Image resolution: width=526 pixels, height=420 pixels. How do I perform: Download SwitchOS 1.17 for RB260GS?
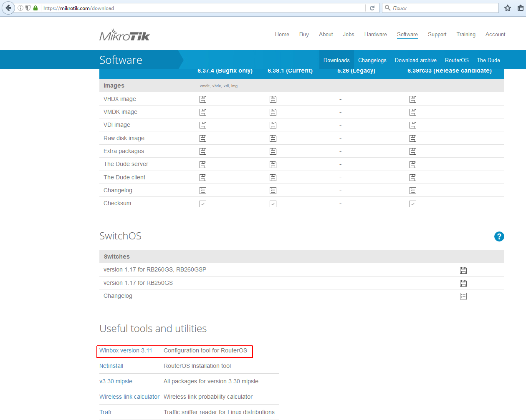coord(463,270)
